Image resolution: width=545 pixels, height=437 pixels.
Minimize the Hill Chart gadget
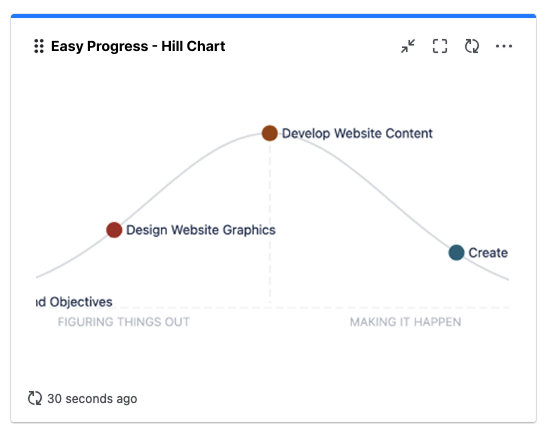tap(408, 46)
